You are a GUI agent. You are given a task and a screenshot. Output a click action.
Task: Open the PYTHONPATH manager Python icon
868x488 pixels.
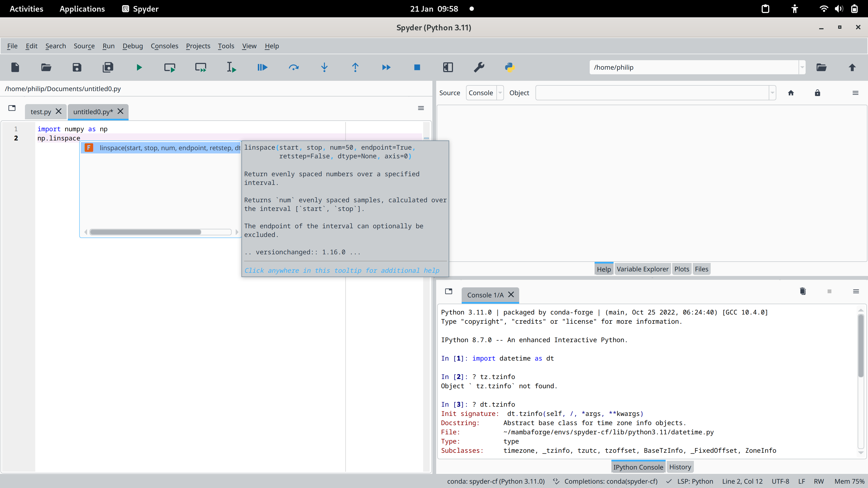pyautogui.click(x=509, y=67)
